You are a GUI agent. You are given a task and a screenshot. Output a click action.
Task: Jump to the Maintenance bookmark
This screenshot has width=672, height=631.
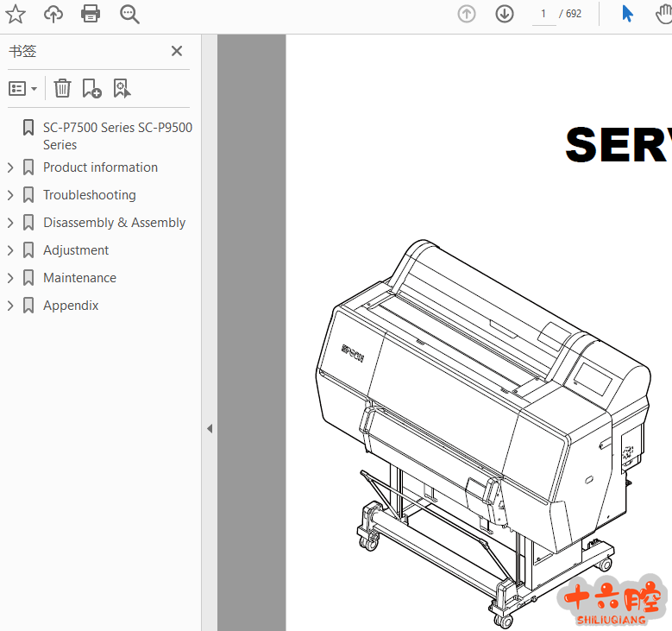79,278
